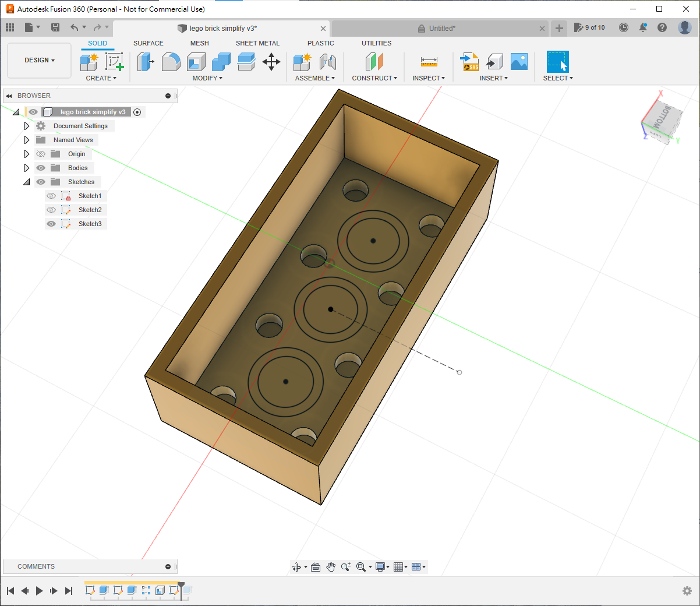Expand the Document Settings tree node
This screenshot has width=700, height=606.
click(26, 126)
